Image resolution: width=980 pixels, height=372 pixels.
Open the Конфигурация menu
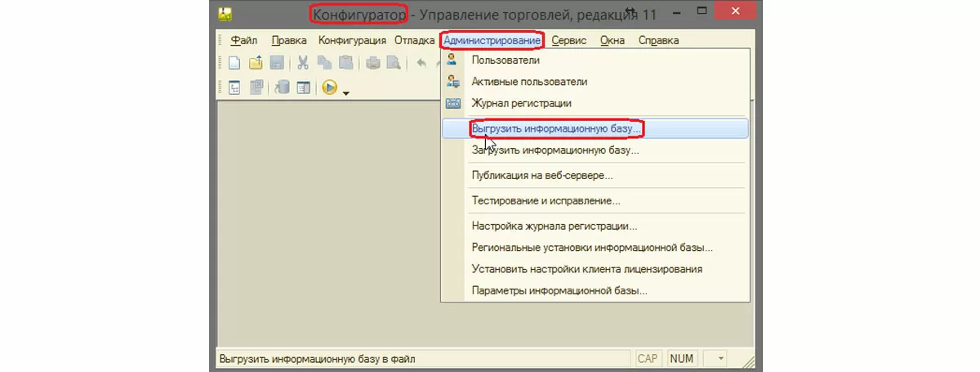(x=352, y=40)
